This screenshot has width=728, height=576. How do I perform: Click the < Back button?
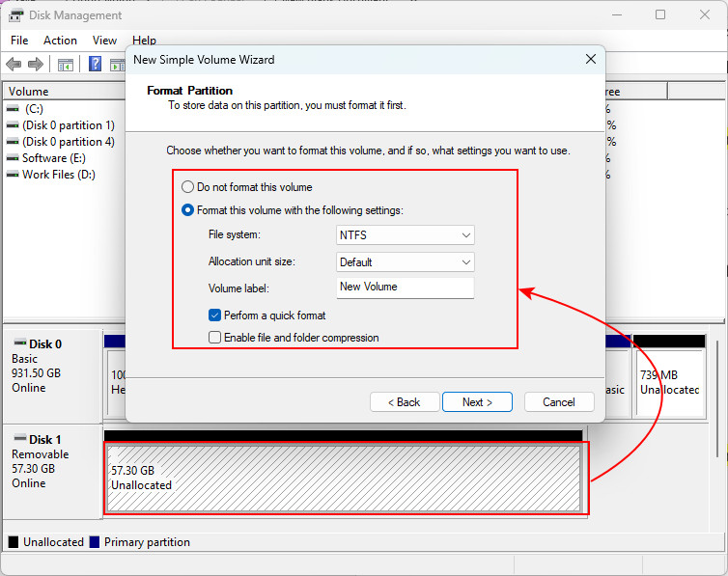point(405,402)
